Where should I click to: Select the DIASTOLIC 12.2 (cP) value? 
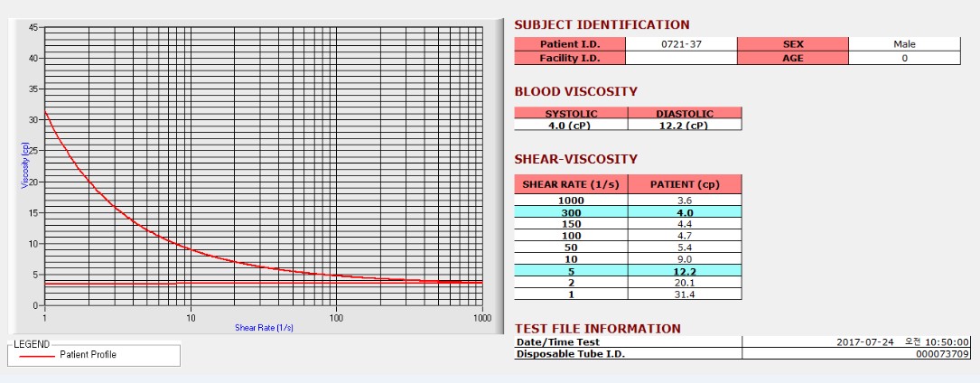pos(685,125)
